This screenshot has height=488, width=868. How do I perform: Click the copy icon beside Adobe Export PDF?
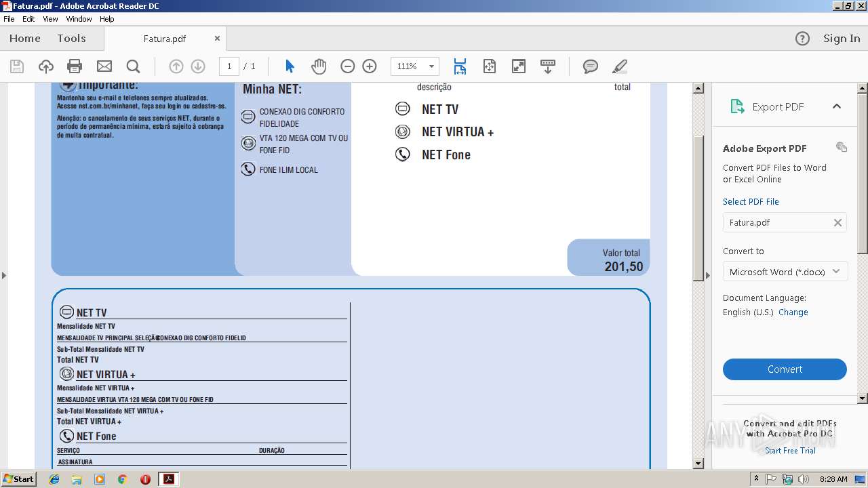[x=842, y=147]
